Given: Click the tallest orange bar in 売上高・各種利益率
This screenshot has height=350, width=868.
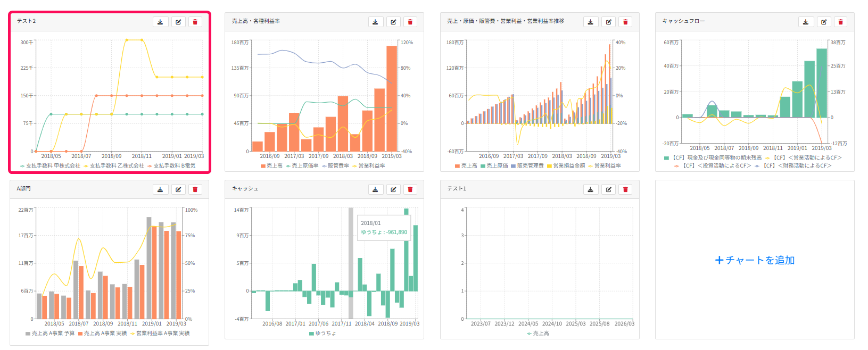Looking at the screenshot, I should point(392,98).
